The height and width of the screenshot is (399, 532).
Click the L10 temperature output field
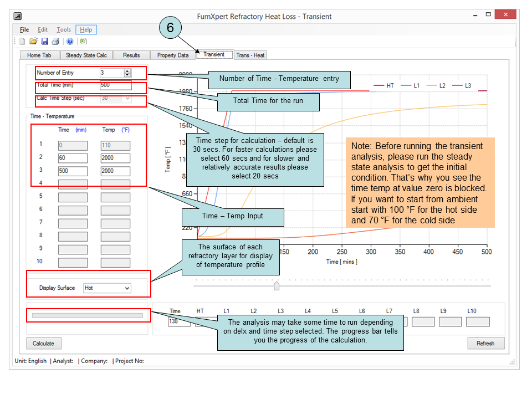(478, 321)
